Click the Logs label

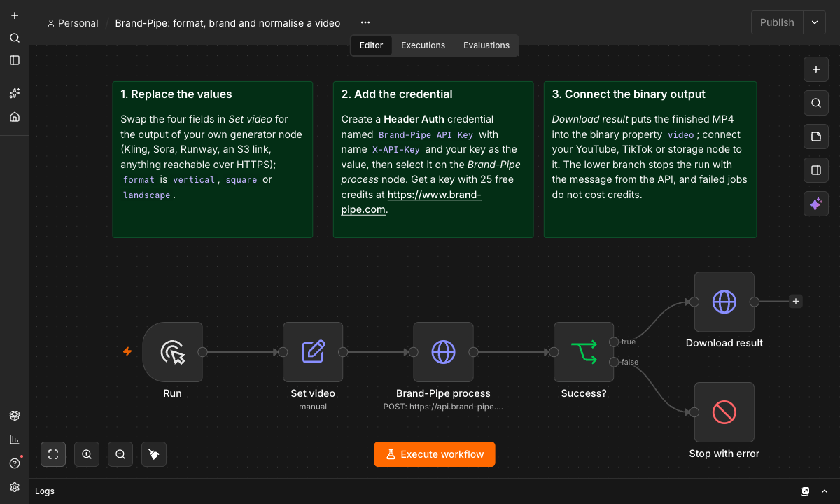(45, 491)
